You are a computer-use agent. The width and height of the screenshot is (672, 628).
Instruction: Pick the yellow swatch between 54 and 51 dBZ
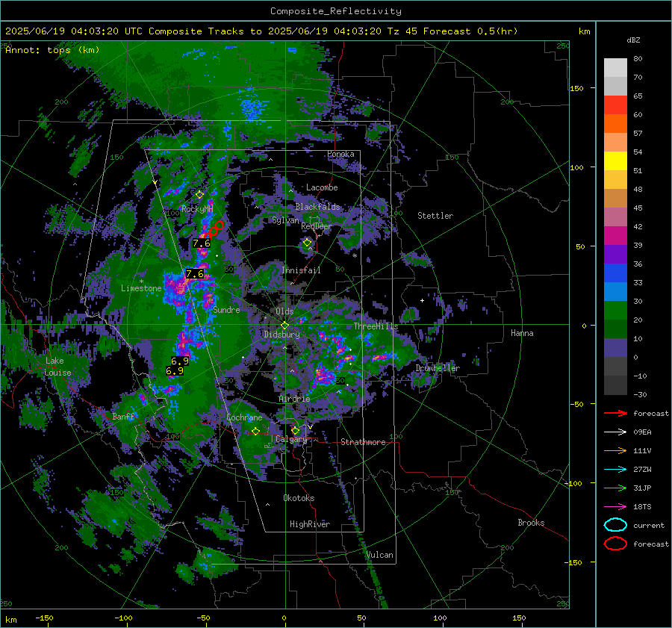tap(615, 161)
